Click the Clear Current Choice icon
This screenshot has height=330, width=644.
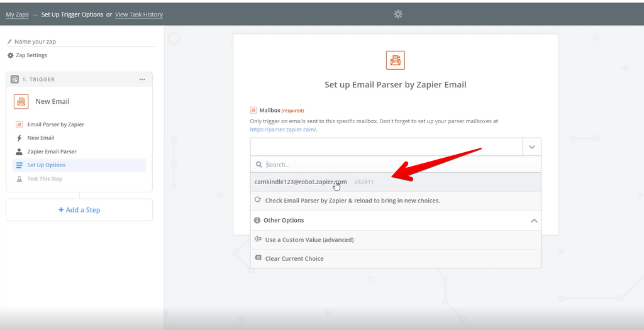[x=258, y=258]
